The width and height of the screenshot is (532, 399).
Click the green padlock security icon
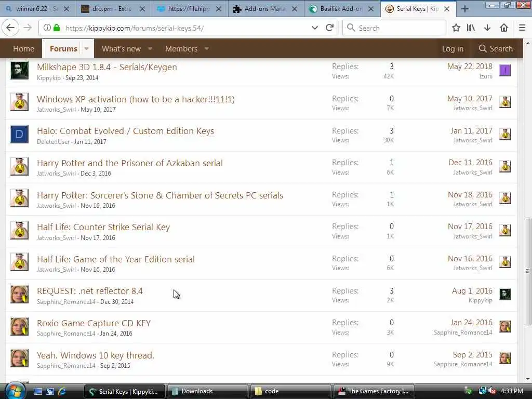tap(57, 28)
